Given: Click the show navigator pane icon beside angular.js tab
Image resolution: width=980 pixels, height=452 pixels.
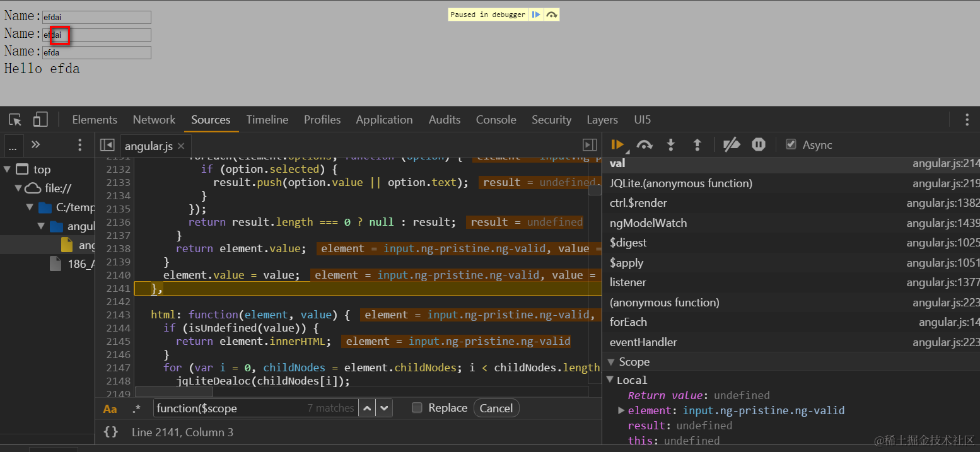Looking at the screenshot, I should 107,145.
